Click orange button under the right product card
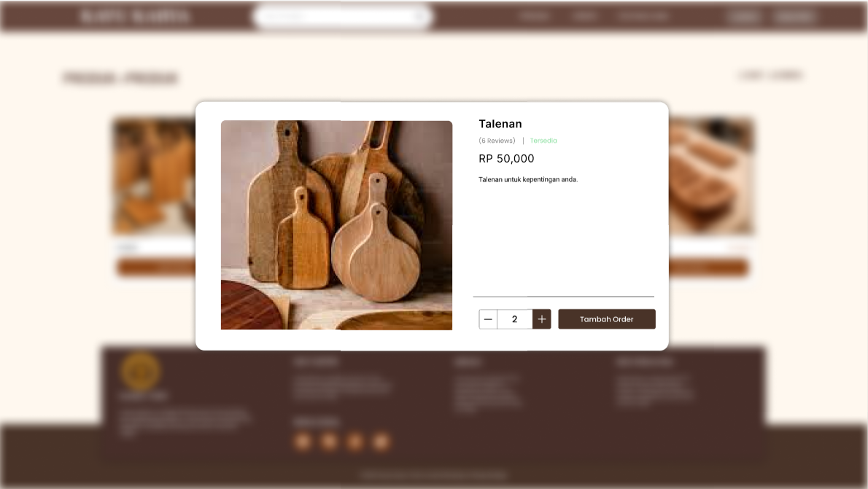This screenshot has width=868, height=489. click(x=708, y=267)
